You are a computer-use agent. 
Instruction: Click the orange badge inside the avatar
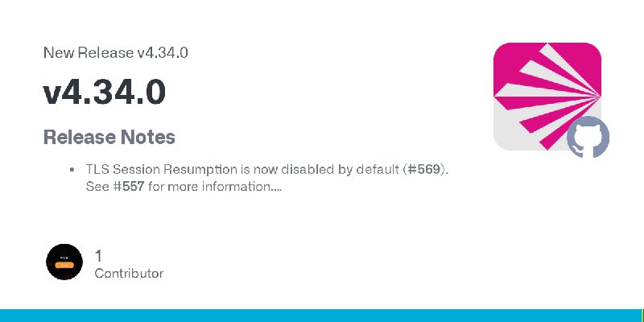pyautogui.click(x=64, y=266)
